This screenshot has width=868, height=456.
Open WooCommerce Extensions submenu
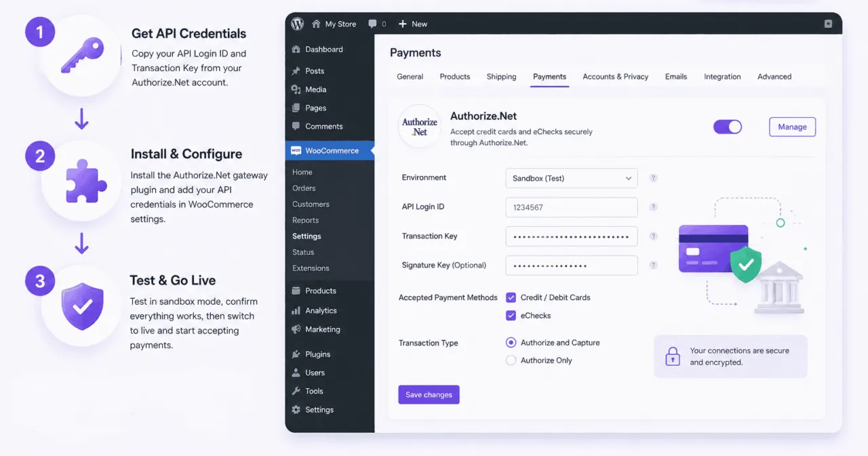(x=311, y=268)
